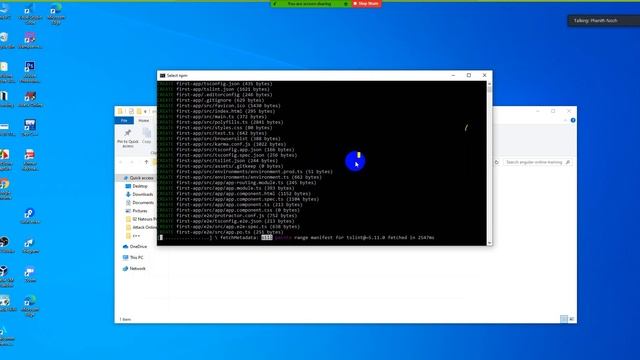Click the npm console vertical scrollbar

coord(489,163)
